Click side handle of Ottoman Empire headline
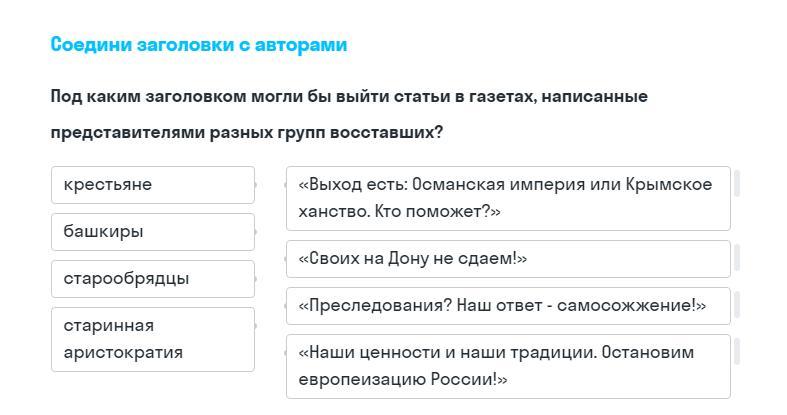 (737, 183)
